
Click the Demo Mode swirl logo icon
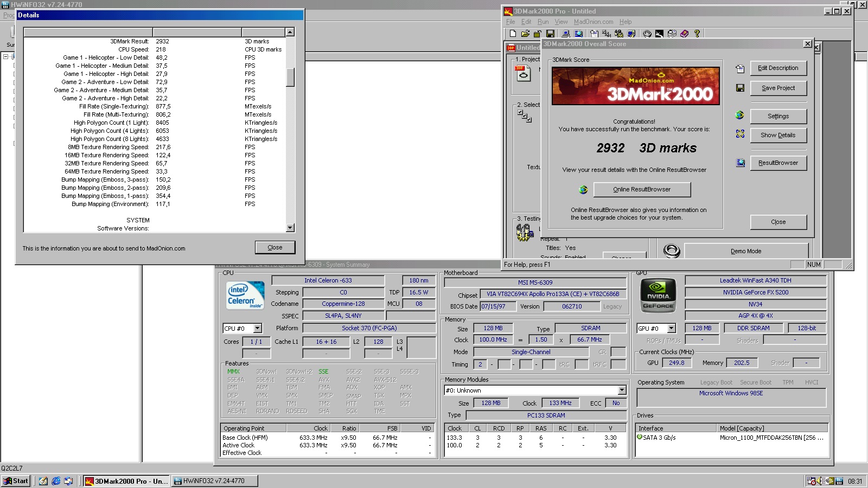672,251
